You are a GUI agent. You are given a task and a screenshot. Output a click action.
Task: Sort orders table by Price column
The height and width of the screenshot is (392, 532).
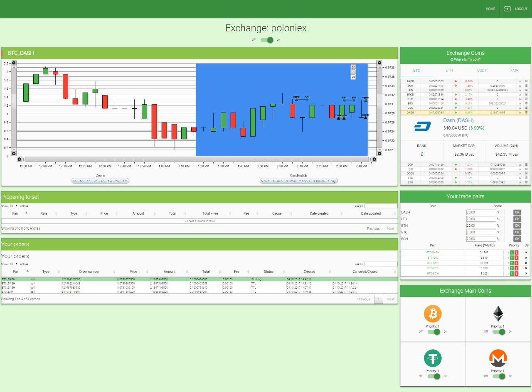point(133,272)
